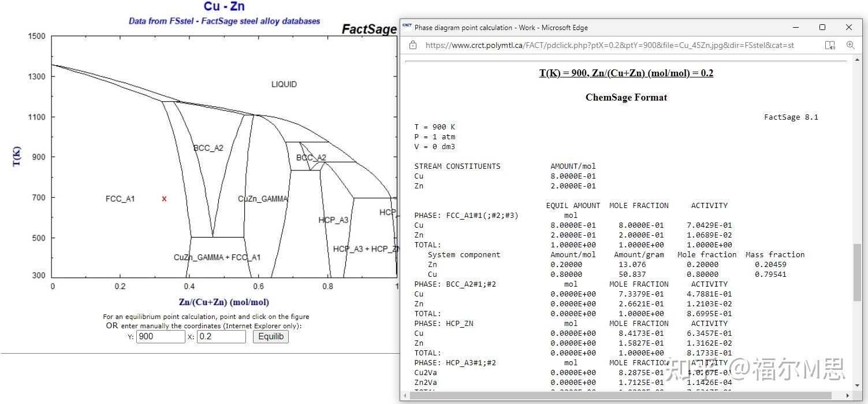
Task: Click the 'HCP_A3 + HCP_ZN' region label
Action: click(366, 249)
